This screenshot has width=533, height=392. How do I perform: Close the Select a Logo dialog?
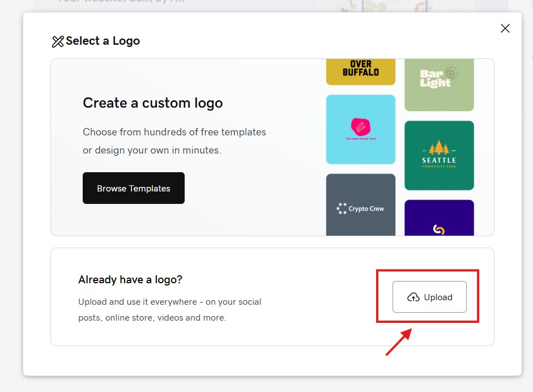point(505,28)
